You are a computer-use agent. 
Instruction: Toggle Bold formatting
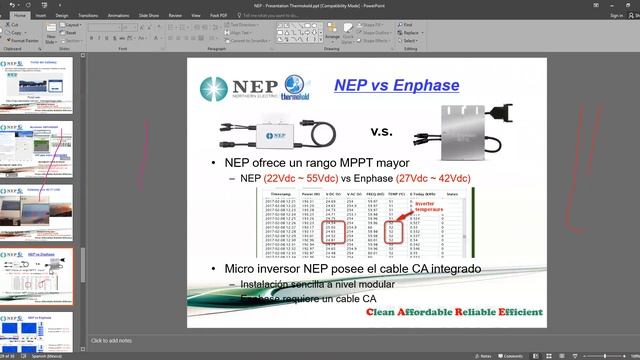tap(91, 38)
